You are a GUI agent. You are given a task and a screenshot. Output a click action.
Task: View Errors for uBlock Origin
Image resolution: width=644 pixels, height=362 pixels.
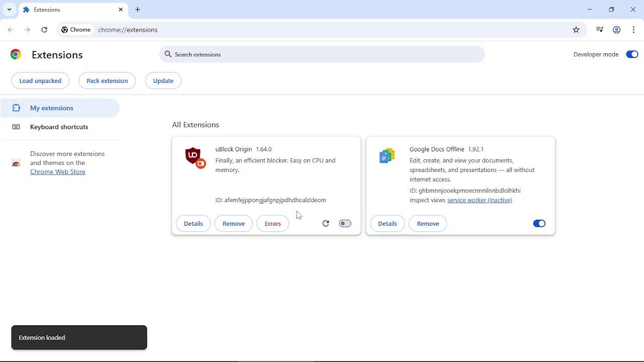click(273, 224)
